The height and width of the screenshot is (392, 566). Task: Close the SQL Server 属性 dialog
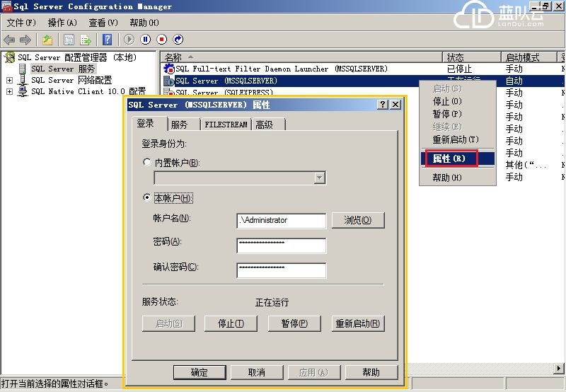pos(395,105)
